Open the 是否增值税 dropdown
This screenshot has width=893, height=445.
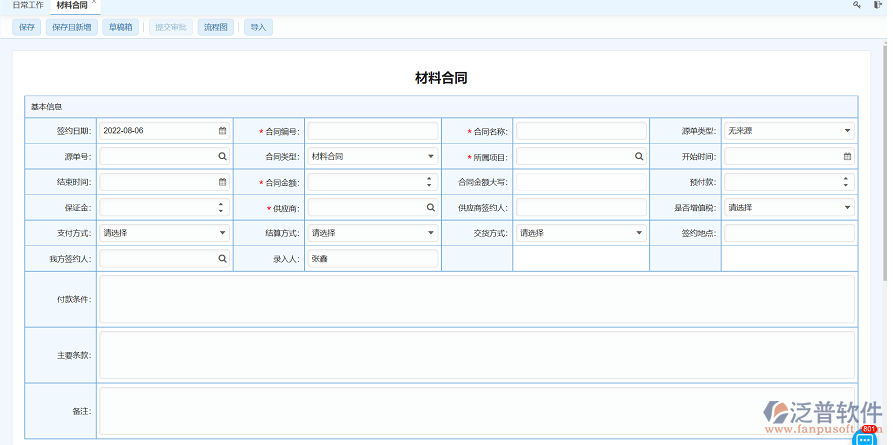pos(847,208)
